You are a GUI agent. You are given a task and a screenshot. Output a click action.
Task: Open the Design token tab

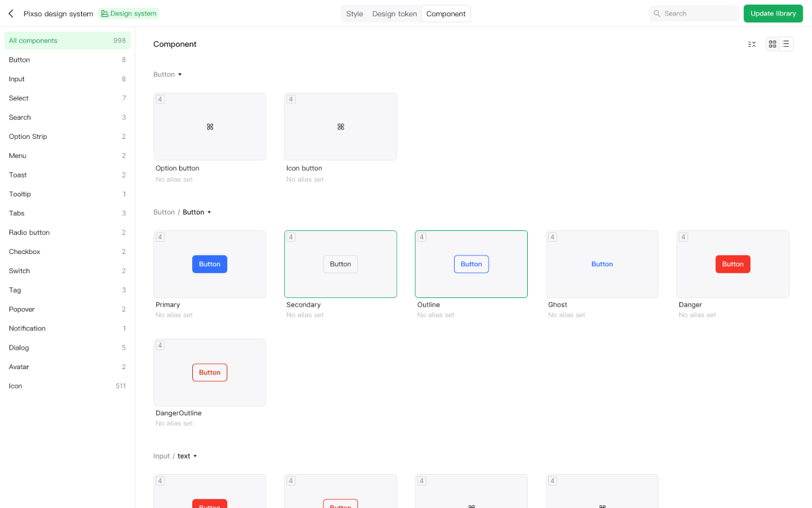(394, 14)
